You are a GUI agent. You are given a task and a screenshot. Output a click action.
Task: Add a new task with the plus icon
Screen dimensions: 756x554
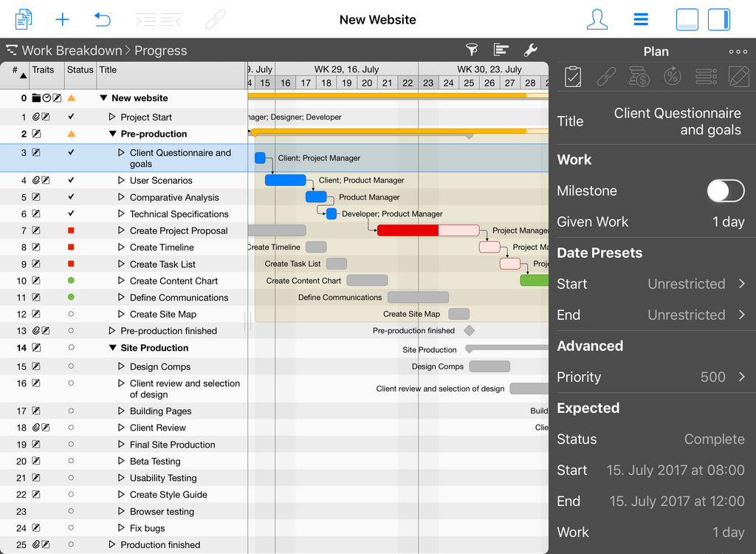pyautogui.click(x=62, y=18)
